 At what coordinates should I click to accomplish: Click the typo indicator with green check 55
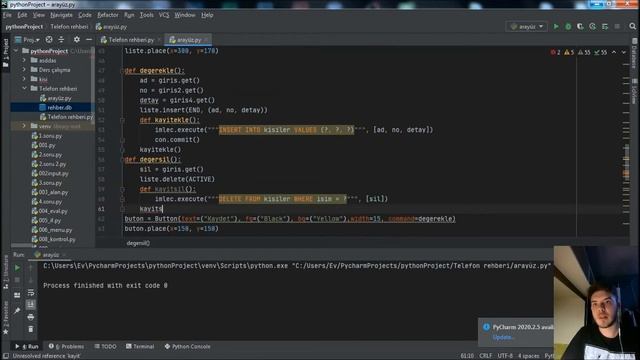point(600,52)
